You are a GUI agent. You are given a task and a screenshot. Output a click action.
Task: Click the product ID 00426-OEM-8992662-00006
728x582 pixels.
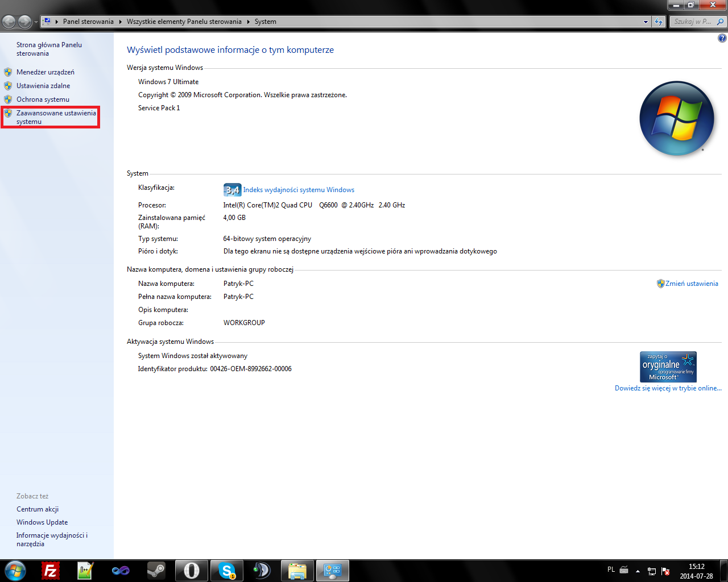251,369
